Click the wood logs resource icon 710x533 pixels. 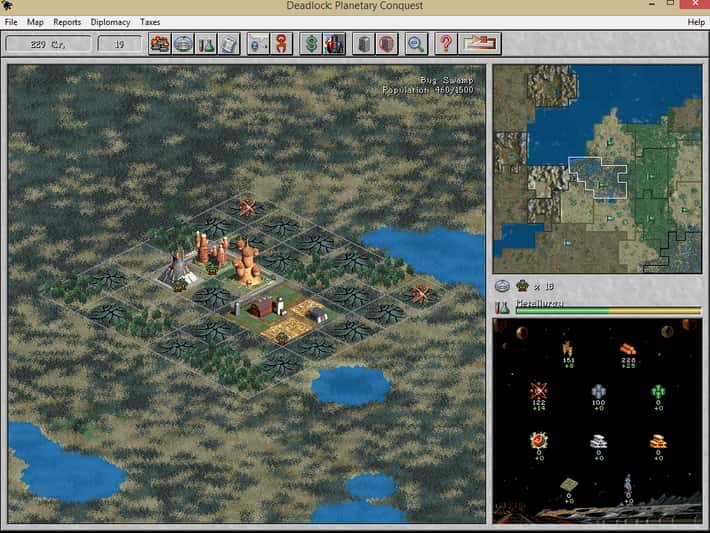pyautogui.click(x=628, y=349)
